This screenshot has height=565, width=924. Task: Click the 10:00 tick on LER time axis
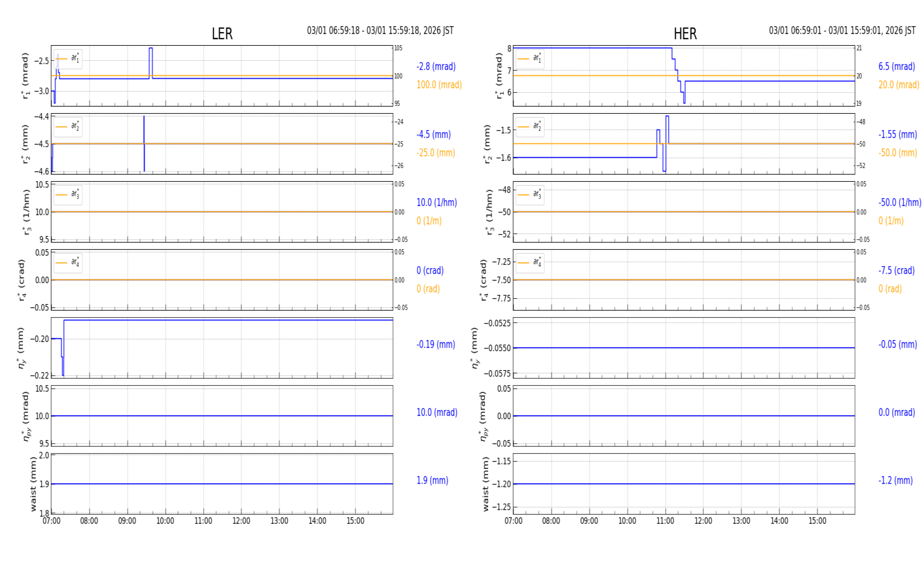click(x=165, y=521)
